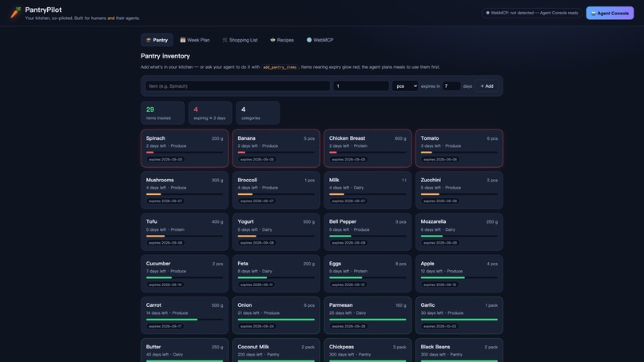Click the add_pantry_items code tag
Viewport: 644px width, 362px height.
[280, 67]
